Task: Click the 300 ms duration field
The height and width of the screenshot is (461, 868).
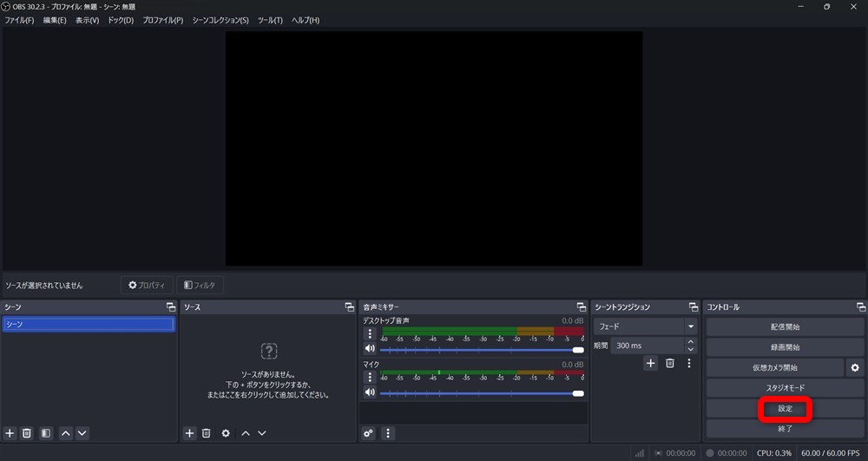Action: (x=648, y=346)
